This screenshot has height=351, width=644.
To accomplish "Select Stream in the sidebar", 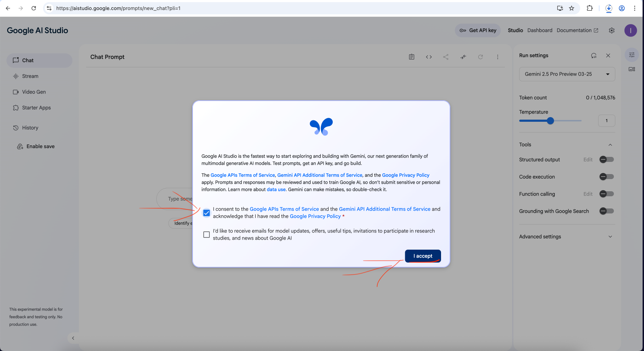I will coord(39,76).
